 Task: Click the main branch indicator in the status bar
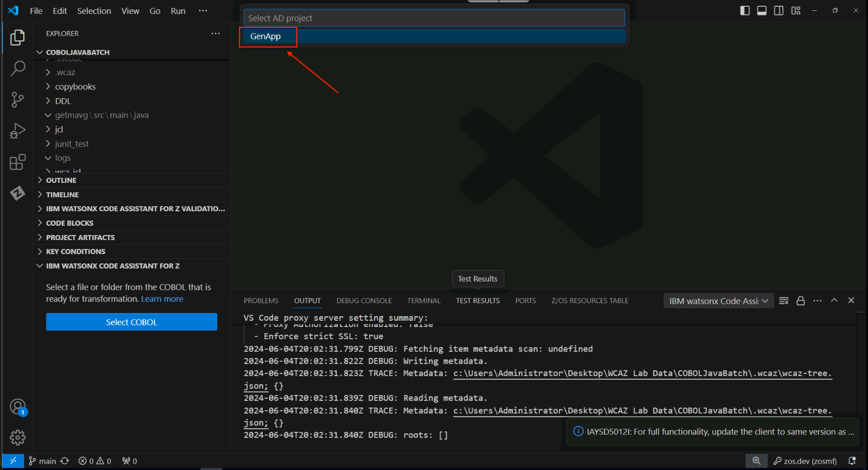(x=42, y=461)
